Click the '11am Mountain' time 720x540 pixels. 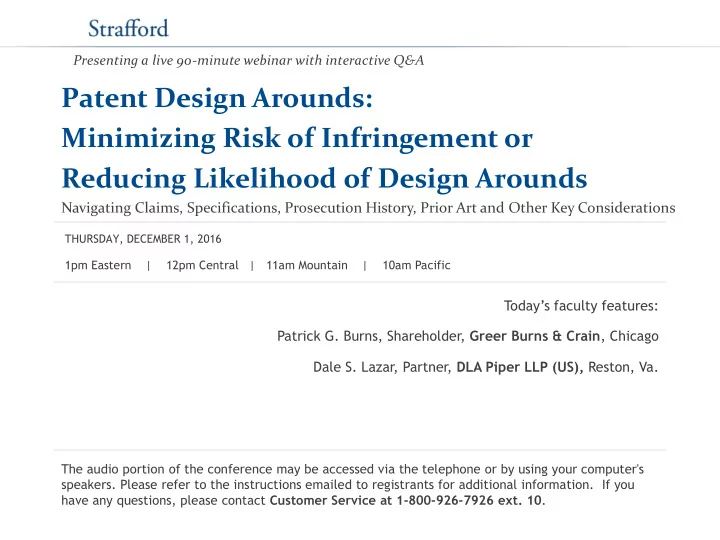[307, 265]
